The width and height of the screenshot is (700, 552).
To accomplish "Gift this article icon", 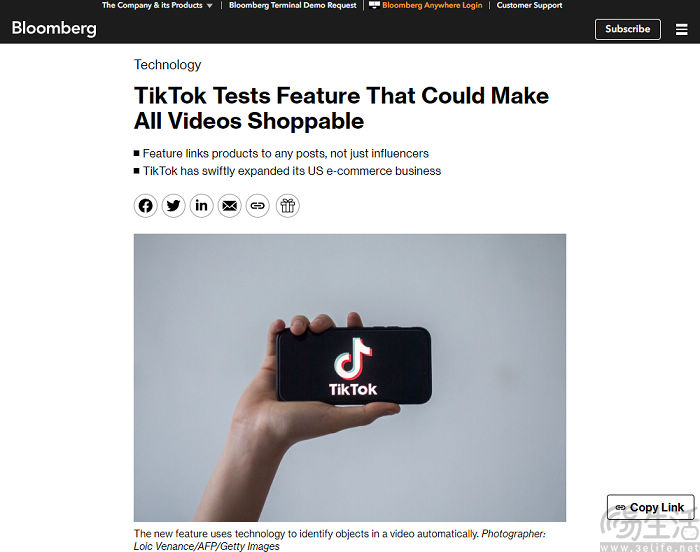I will tap(288, 206).
